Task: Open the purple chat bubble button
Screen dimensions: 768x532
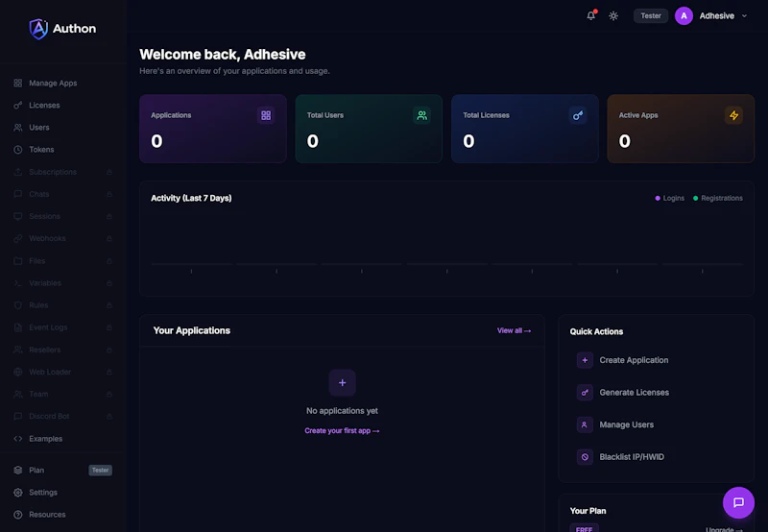Action: pyautogui.click(x=738, y=502)
